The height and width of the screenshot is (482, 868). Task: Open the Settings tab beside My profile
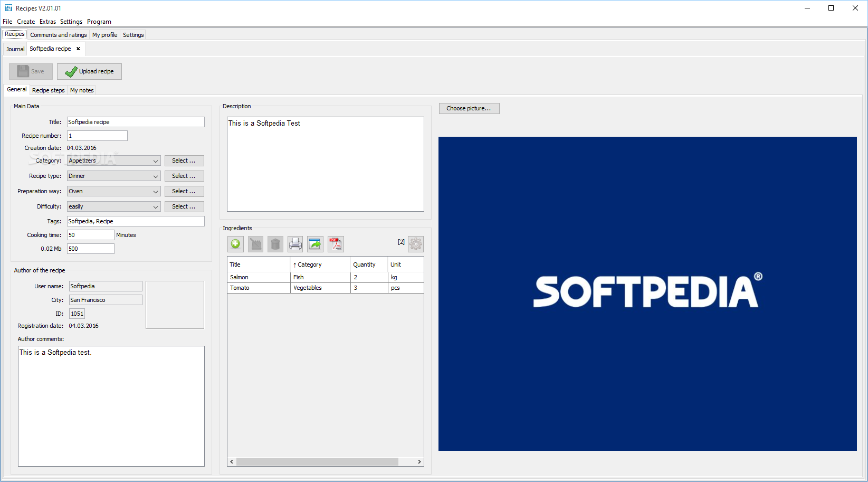click(x=133, y=35)
